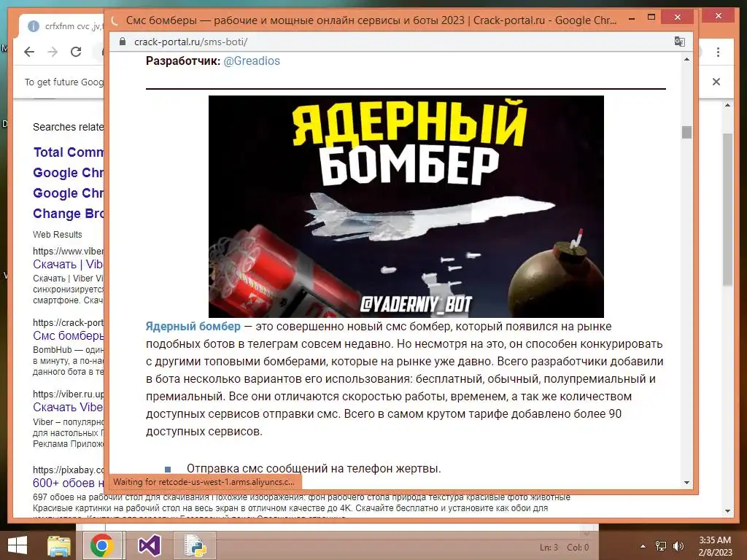Click the lock icon beside crack-portal.ru URL
This screenshot has height=560, width=747.
point(123,42)
